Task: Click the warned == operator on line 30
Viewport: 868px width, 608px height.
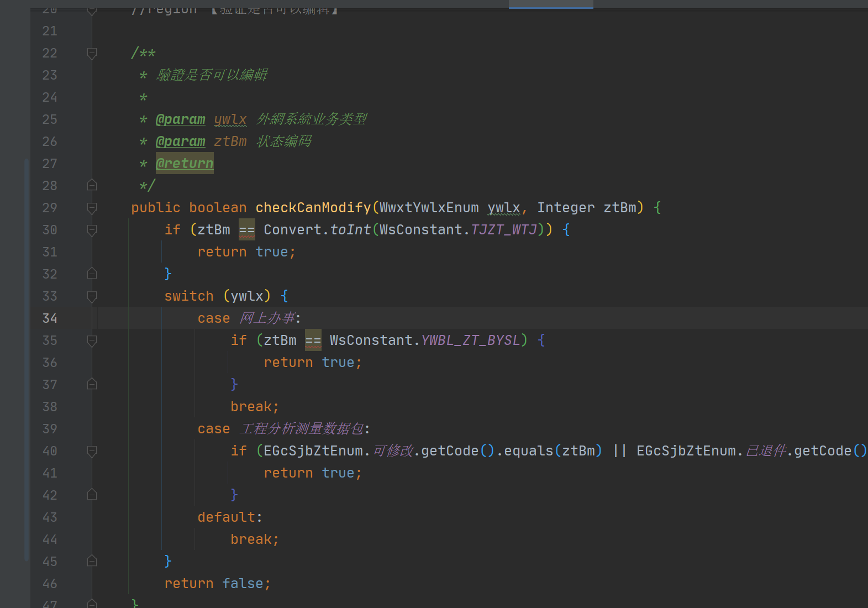Action: pos(246,230)
